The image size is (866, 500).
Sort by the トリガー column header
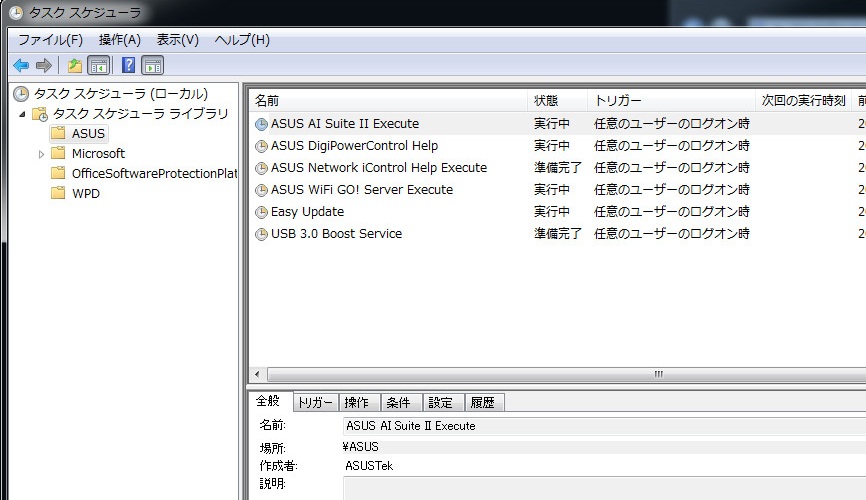tap(671, 101)
